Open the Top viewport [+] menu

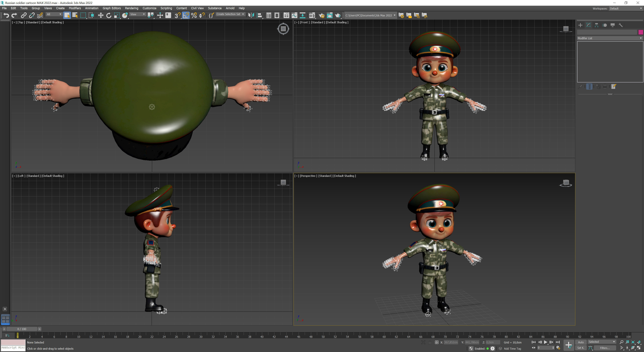click(x=14, y=22)
